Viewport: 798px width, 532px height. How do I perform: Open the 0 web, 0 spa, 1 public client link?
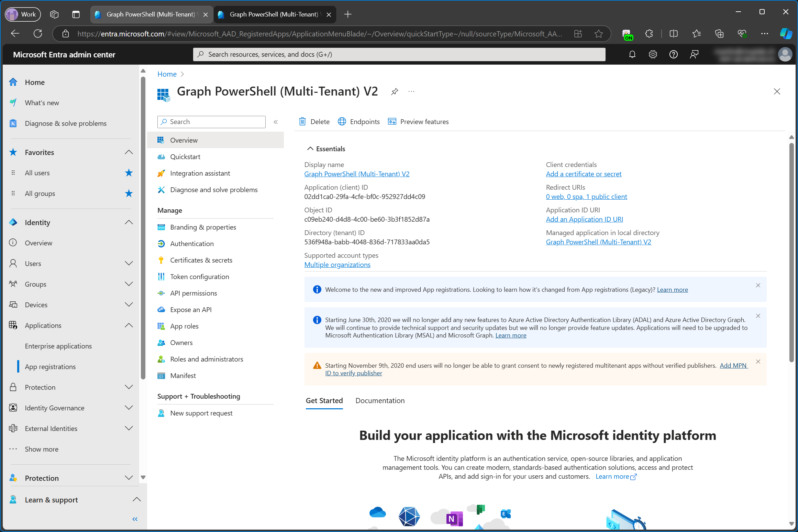(x=586, y=196)
